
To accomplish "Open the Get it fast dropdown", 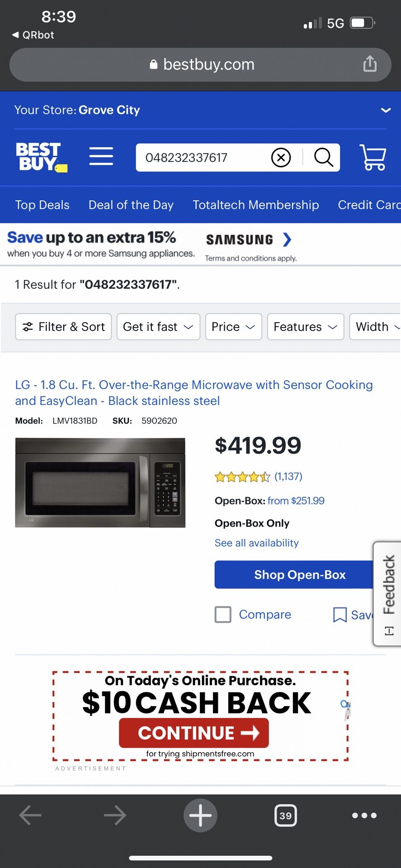I will [x=158, y=326].
